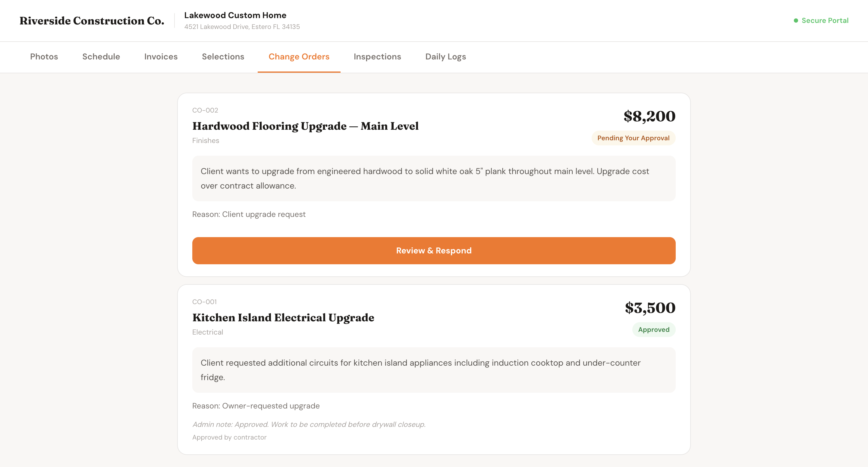Open the Daily Logs tab
868x467 pixels.
445,57
